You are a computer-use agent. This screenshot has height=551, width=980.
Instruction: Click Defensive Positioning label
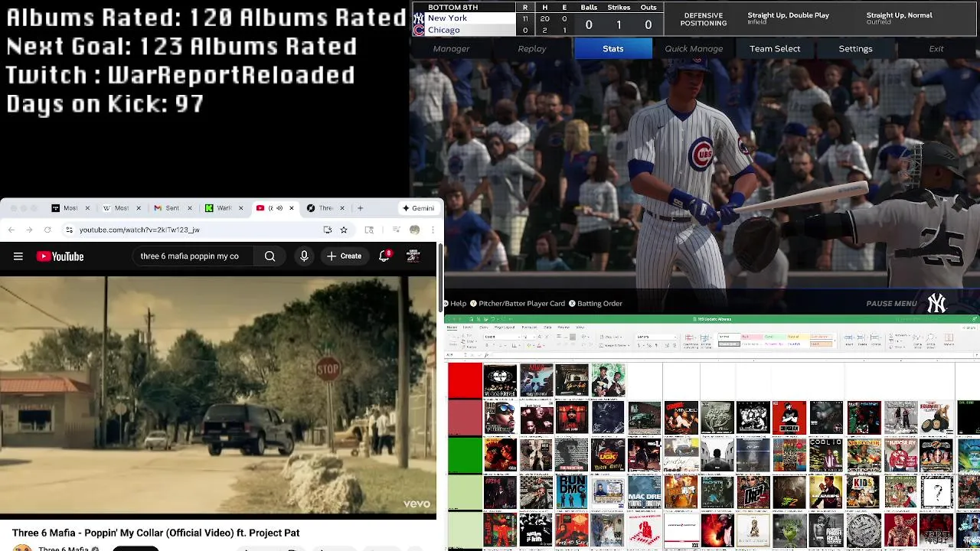coord(704,19)
